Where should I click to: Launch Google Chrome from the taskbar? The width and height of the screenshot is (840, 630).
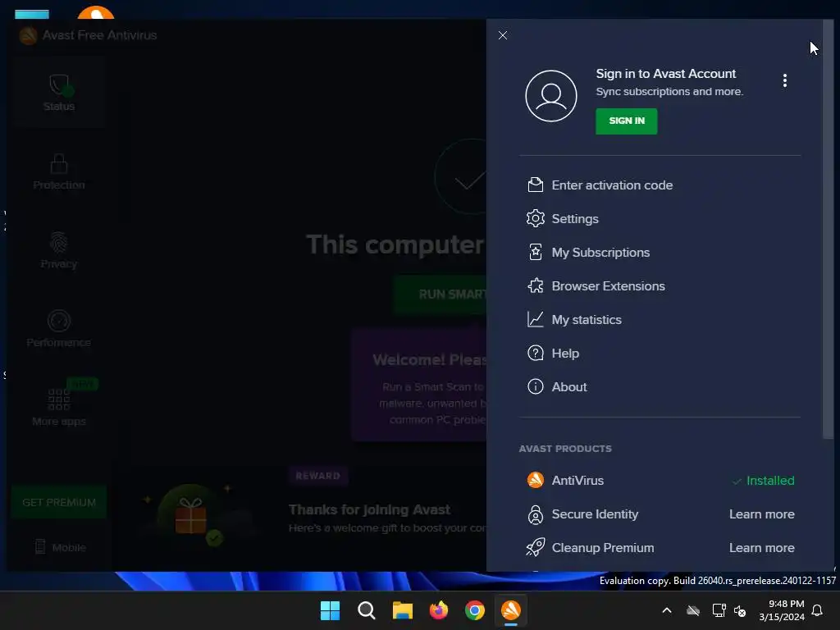[475, 610]
